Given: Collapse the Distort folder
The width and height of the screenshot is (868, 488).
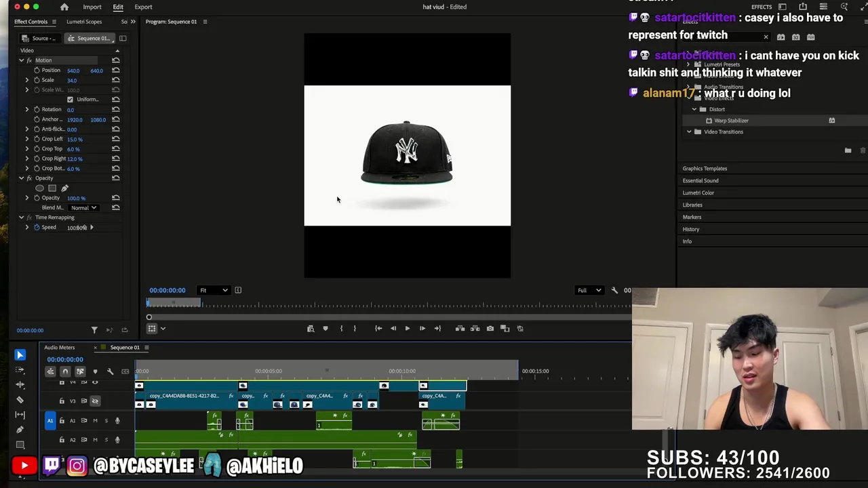Looking at the screenshot, I should [x=694, y=109].
